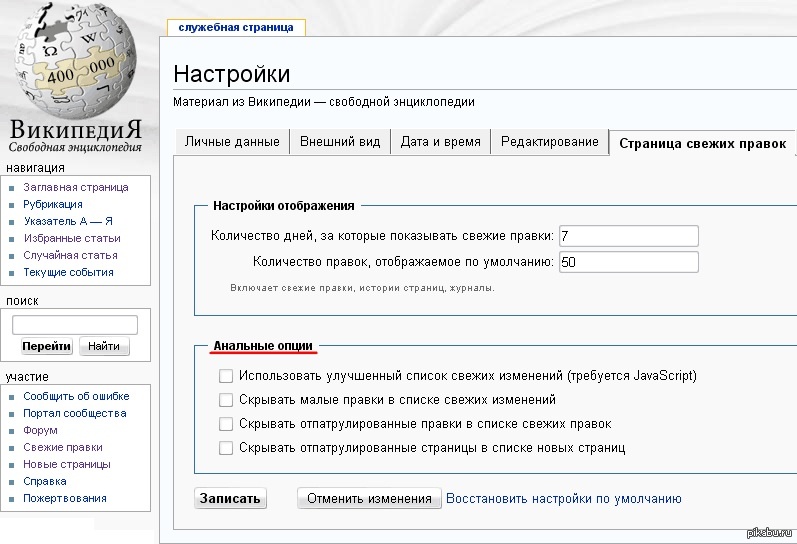Open the Личные данные tab
797x544 pixels.
232,142
